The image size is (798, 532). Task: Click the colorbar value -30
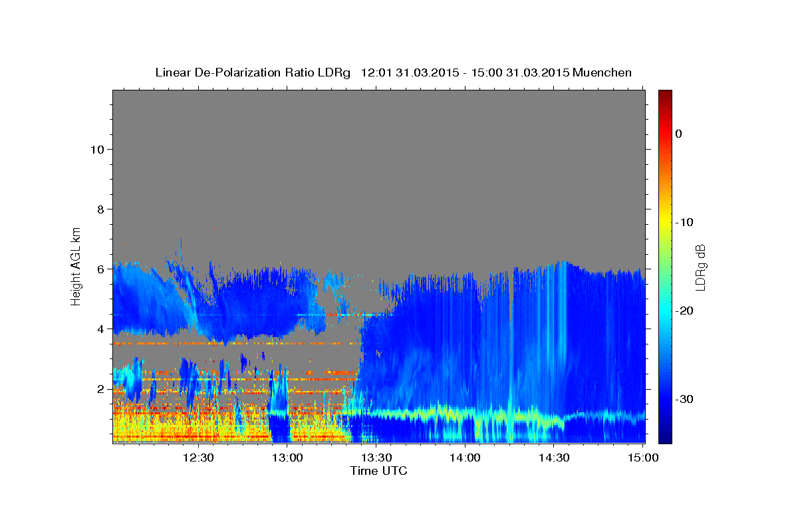(685, 399)
